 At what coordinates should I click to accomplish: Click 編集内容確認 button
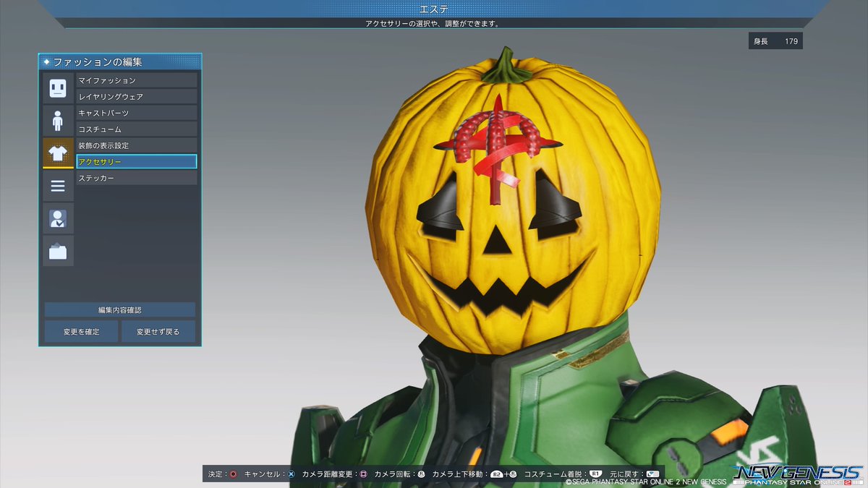click(120, 309)
